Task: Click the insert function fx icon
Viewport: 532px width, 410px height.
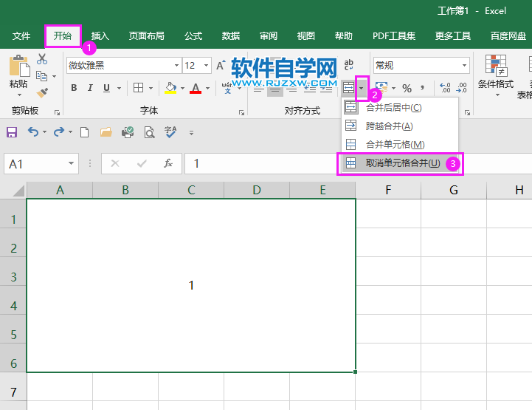Action: coord(168,164)
